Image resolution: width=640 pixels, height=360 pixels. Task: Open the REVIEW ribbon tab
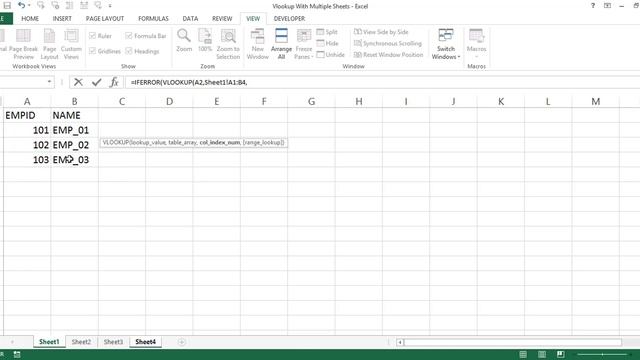pos(222,19)
